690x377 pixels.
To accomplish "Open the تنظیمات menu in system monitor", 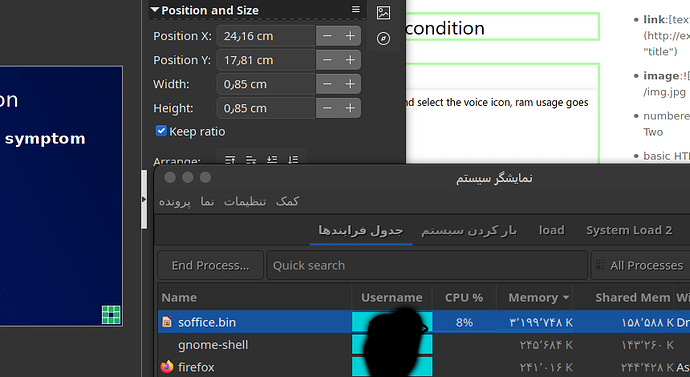I will (245, 201).
